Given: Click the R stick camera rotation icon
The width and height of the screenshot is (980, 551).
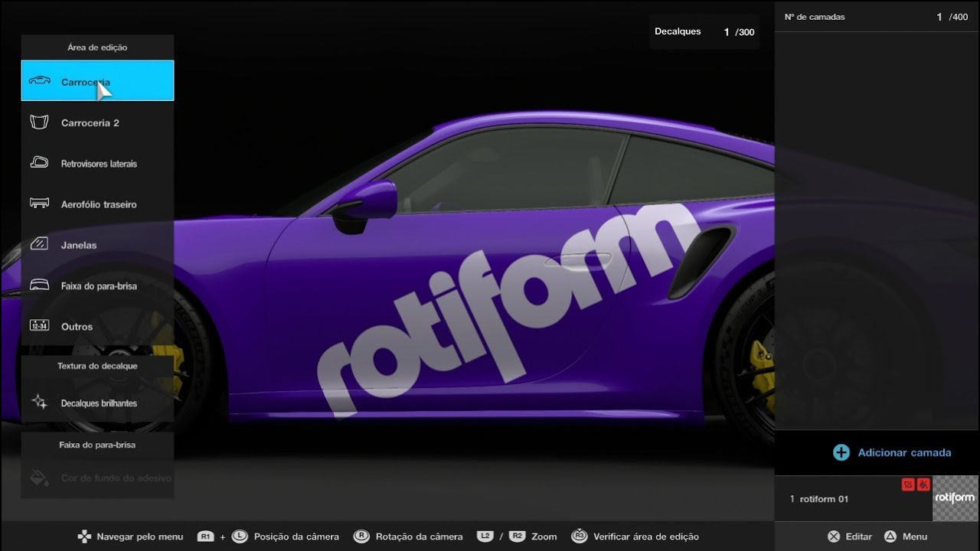Looking at the screenshot, I should [x=361, y=536].
